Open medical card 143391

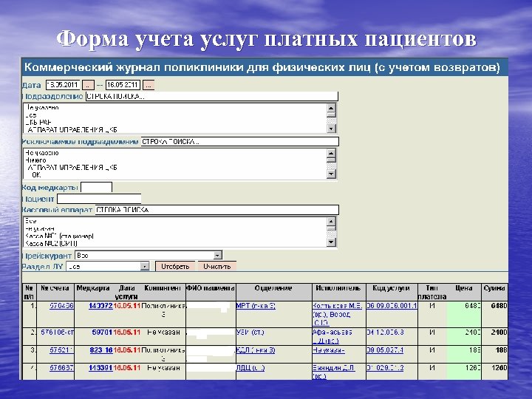click(x=100, y=368)
